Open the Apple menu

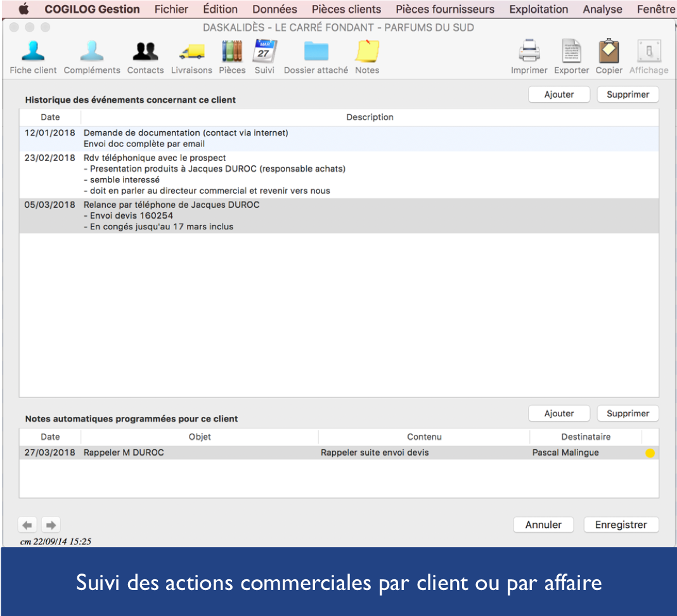point(23,9)
